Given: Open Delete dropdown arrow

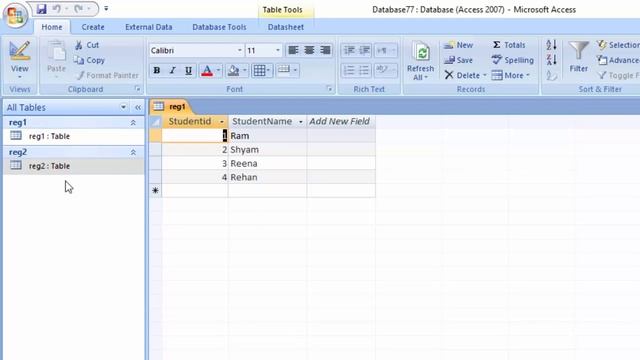Looking at the screenshot, I should pos(484,76).
